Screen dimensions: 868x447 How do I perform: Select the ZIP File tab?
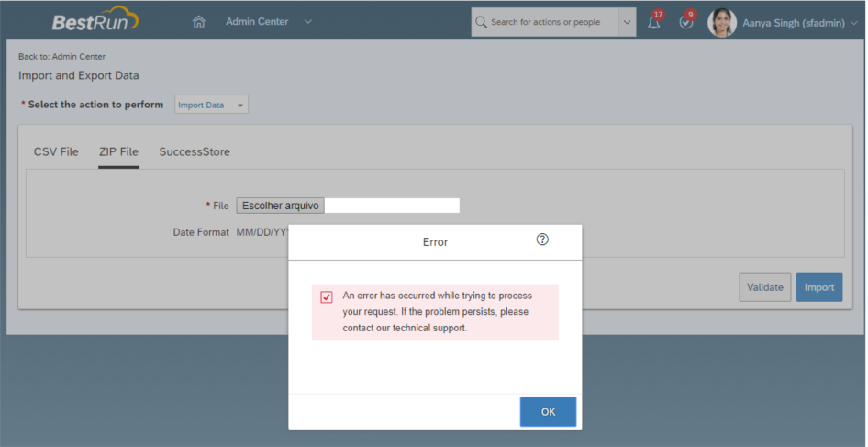point(118,151)
